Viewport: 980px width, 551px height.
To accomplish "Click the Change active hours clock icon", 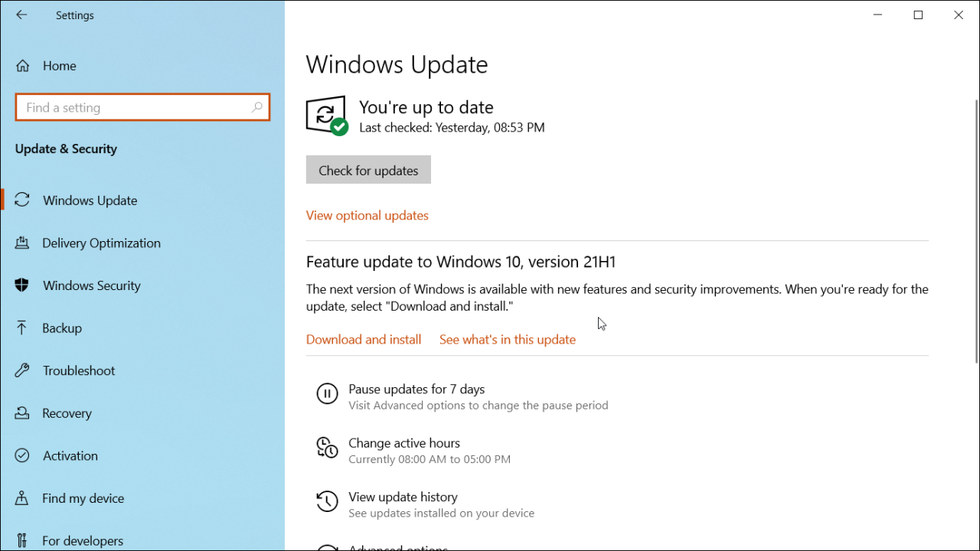I will click(327, 448).
